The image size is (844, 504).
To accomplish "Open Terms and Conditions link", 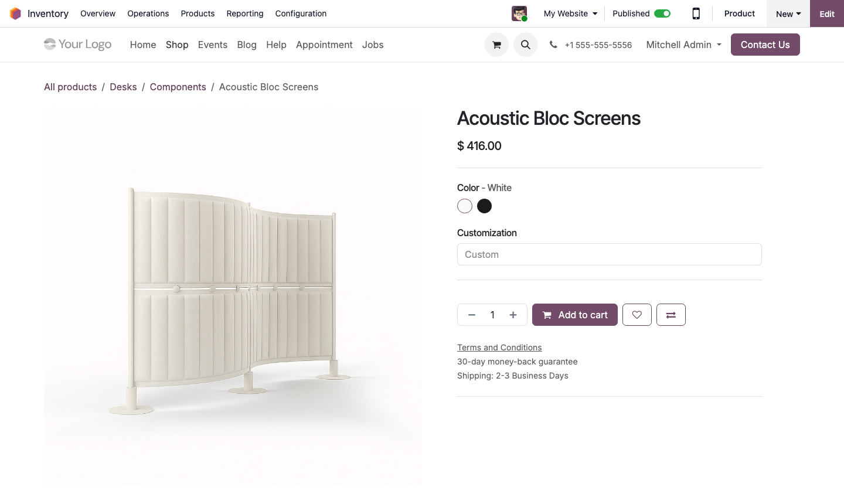I will click(x=499, y=348).
